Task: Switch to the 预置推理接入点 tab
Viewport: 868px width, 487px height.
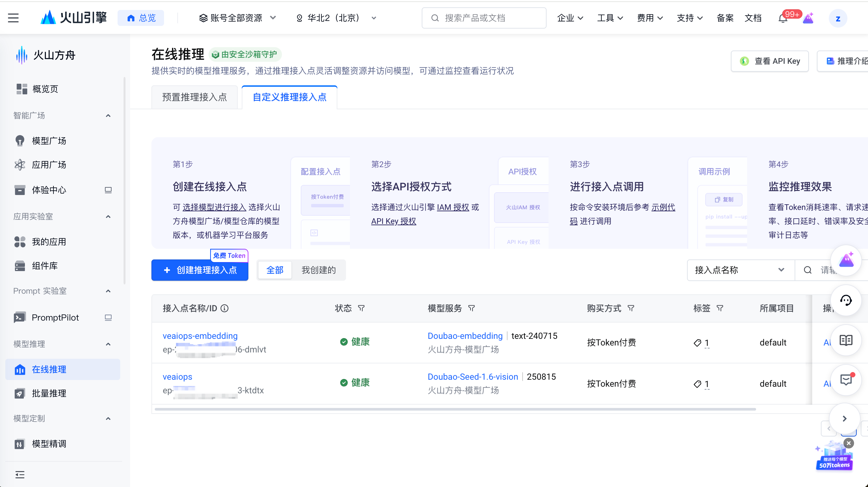Action: (x=195, y=97)
